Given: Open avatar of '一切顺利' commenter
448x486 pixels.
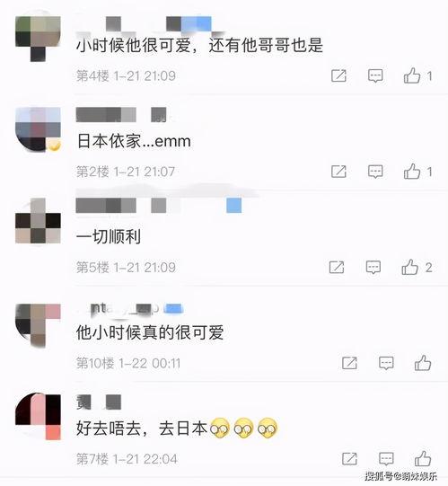Looking at the screenshot, I should [x=38, y=222].
